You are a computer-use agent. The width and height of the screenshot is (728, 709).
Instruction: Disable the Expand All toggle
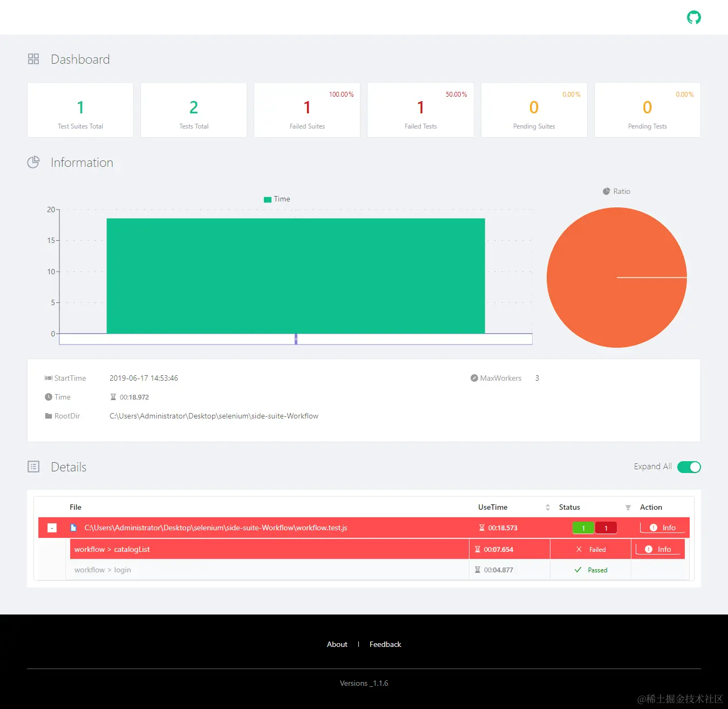(x=689, y=467)
